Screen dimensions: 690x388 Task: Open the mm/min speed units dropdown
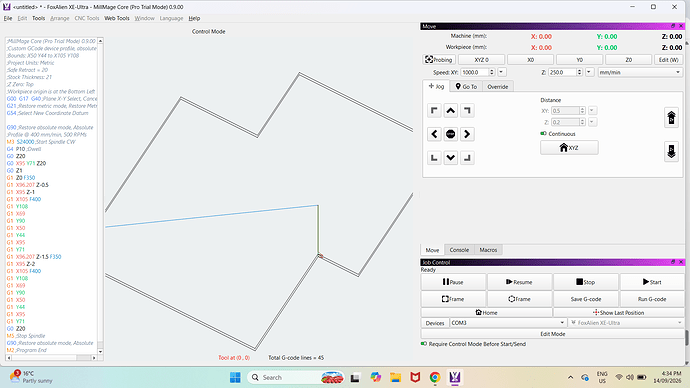pos(640,72)
